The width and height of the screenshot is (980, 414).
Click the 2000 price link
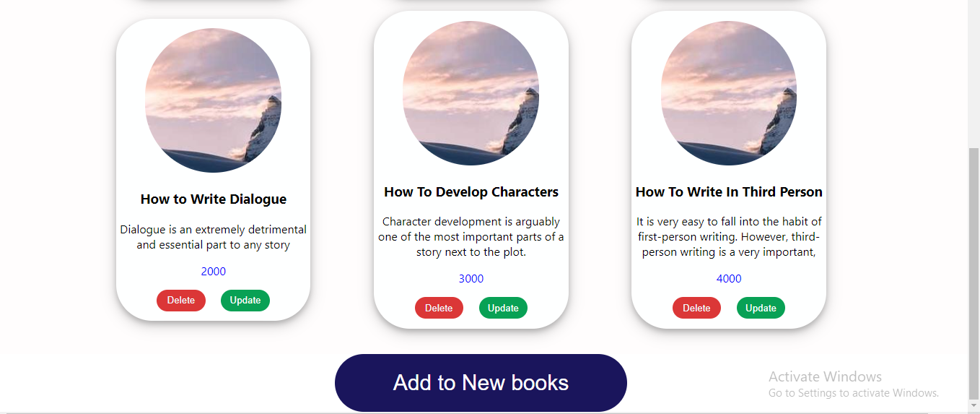(214, 272)
